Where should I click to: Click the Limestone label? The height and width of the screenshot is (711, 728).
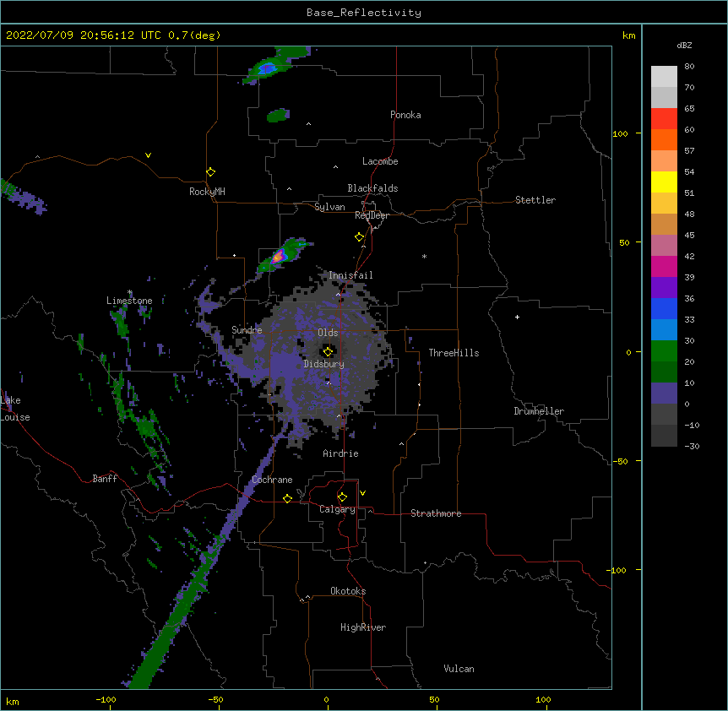pos(129,301)
